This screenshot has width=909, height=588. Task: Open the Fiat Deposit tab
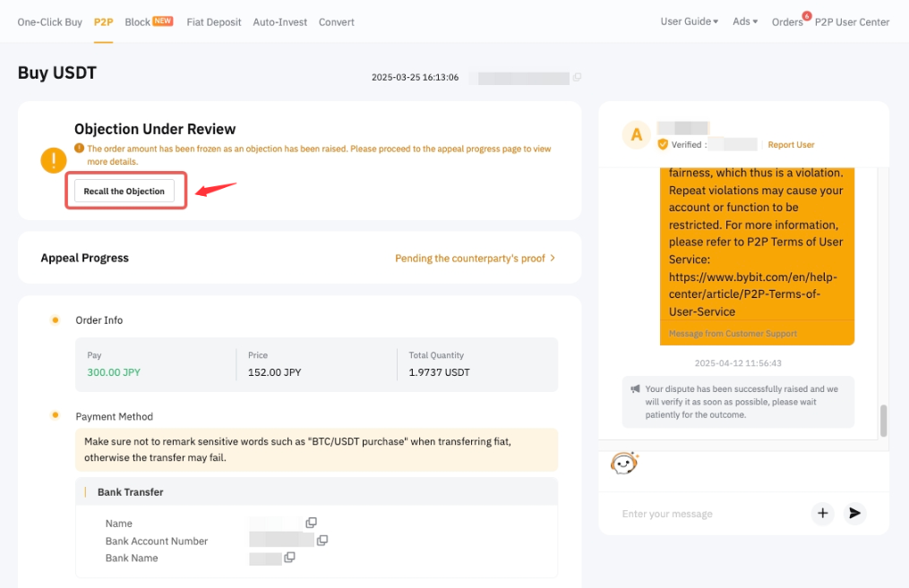(214, 21)
